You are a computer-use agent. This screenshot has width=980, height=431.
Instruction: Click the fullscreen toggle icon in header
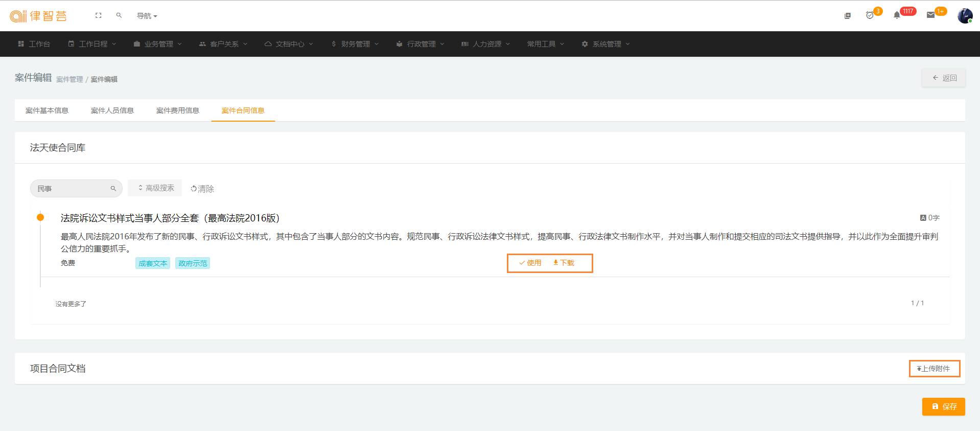pos(99,16)
